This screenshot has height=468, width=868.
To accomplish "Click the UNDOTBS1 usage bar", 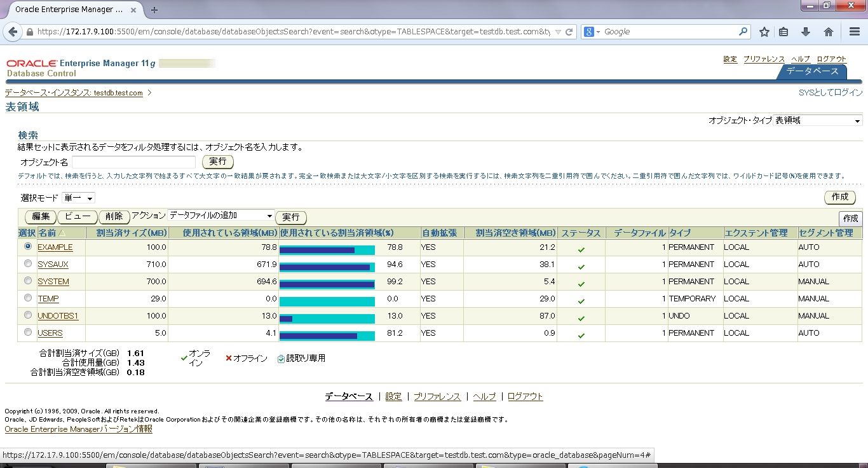I will [327, 319].
